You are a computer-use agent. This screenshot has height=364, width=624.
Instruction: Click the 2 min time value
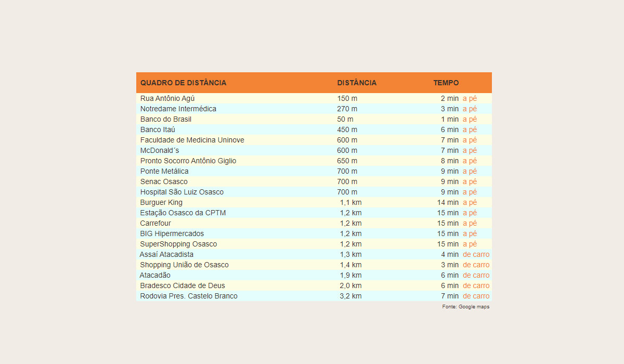(x=450, y=98)
